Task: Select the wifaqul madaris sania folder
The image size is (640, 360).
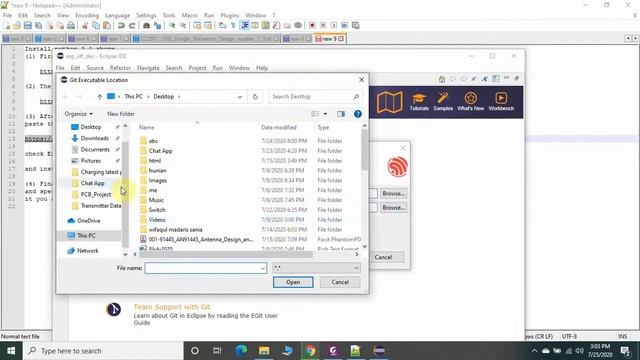Action: click(x=175, y=230)
